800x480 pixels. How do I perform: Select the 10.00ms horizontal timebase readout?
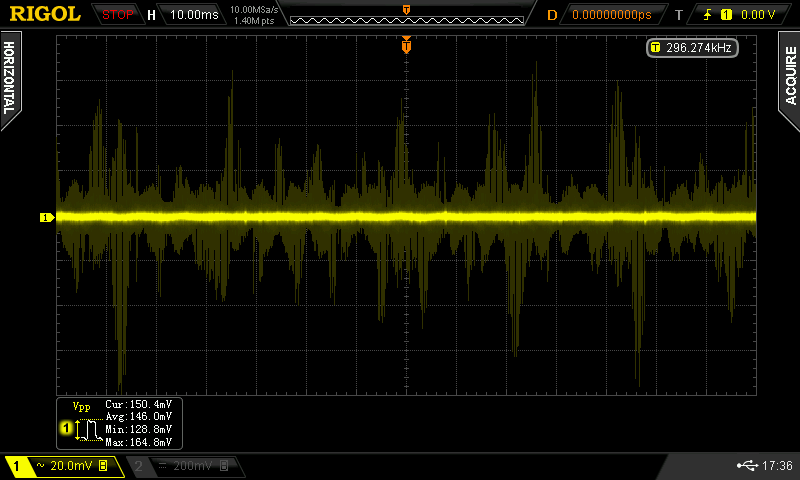193,15
